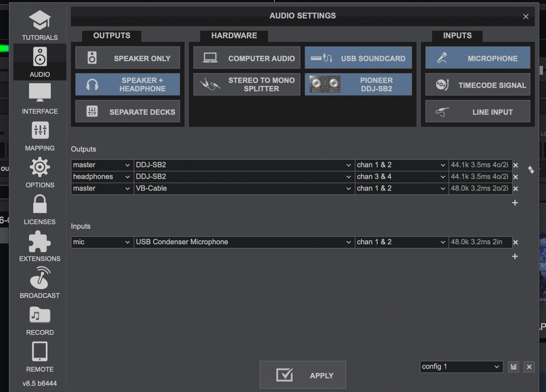Remove first master DDJ-SB2 output row

click(516, 165)
